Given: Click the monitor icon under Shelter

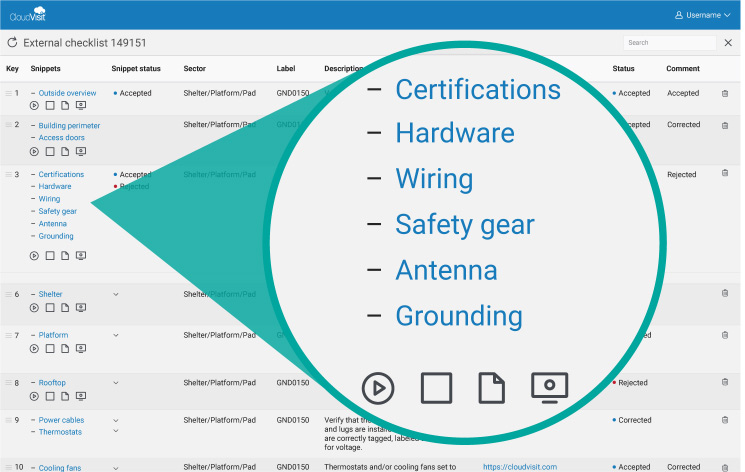Looking at the screenshot, I should 81,308.
